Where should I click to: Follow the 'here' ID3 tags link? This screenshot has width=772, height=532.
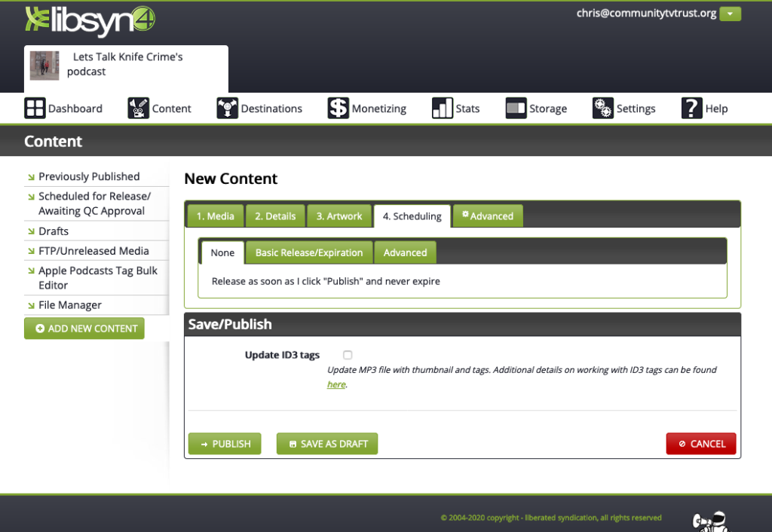pyautogui.click(x=336, y=384)
